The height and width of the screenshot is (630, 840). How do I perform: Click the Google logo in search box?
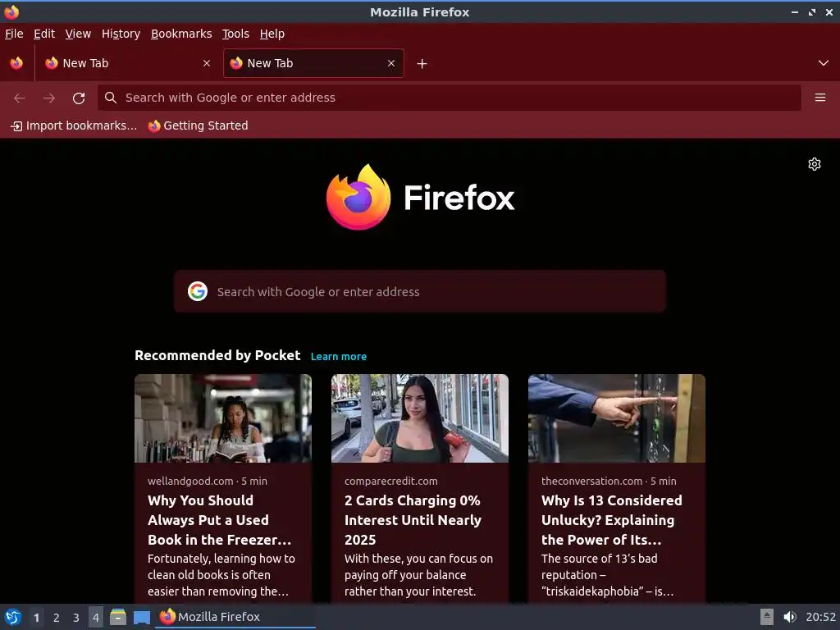(x=198, y=291)
